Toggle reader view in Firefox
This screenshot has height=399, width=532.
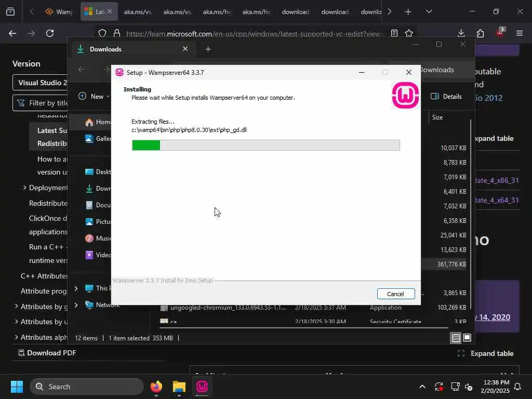(x=394, y=33)
